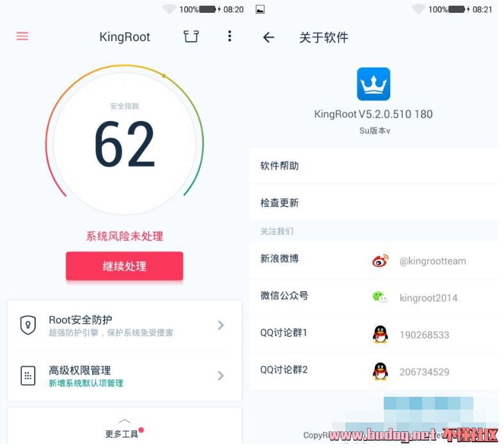Tap the 206734529 group number
This screenshot has height=448, width=504.
(x=424, y=372)
